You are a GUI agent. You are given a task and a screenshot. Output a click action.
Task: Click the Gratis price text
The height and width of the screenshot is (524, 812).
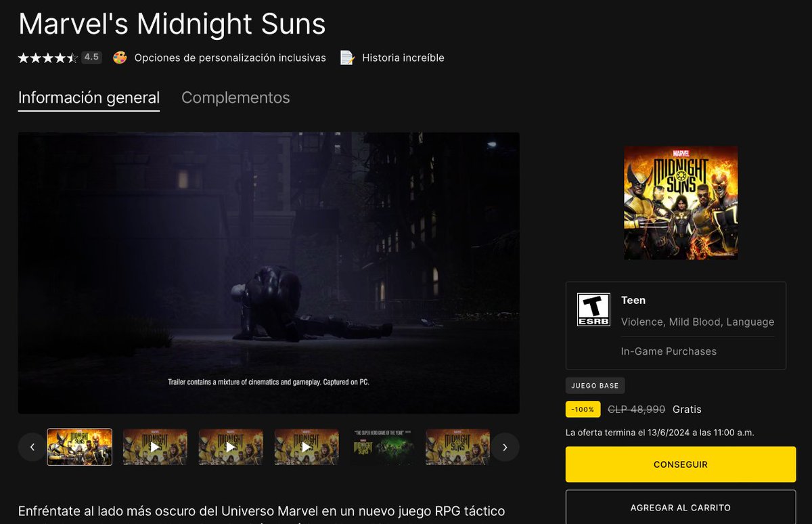pyautogui.click(x=687, y=410)
